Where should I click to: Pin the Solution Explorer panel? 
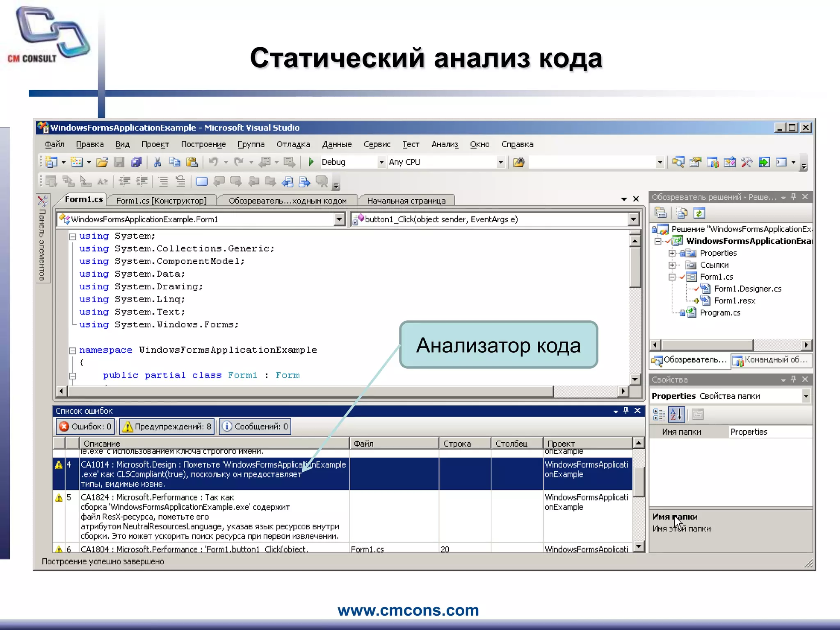coord(794,197)
